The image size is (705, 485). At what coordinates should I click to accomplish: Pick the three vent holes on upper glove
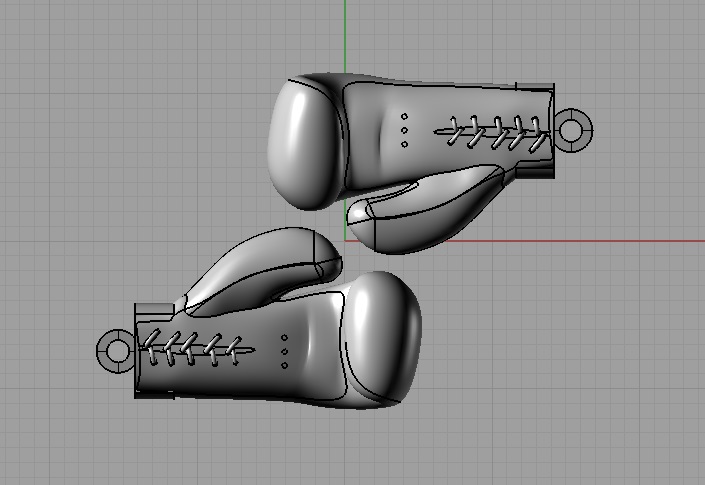point(404,130)
